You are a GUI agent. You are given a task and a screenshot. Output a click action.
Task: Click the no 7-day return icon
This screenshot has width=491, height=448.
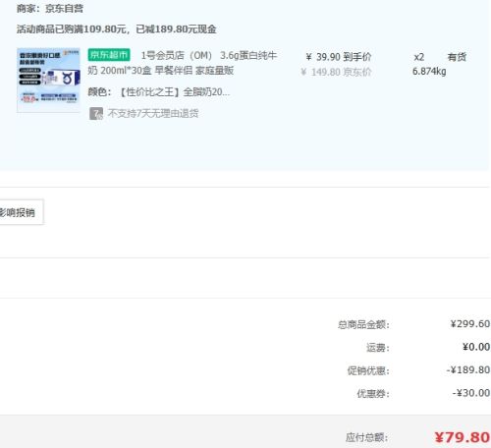(96, 114)
